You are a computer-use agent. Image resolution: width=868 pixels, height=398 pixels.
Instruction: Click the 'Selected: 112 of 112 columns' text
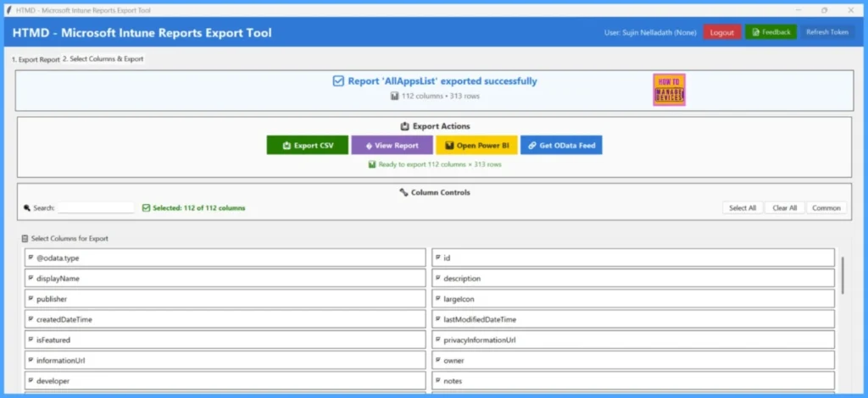pyautogui.click(x=198, y=207)
